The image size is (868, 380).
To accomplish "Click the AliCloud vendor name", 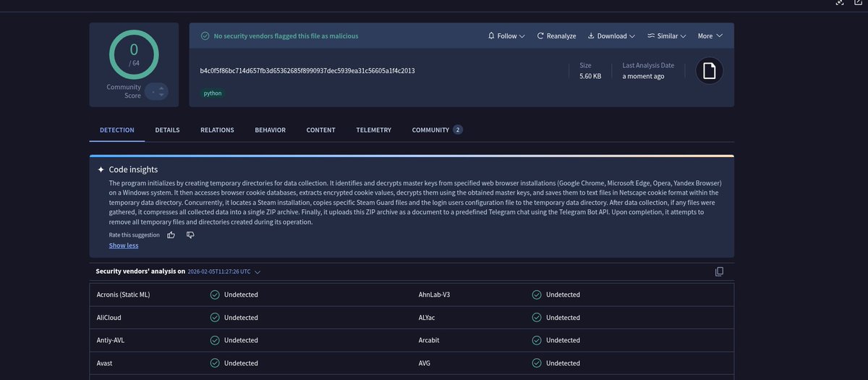I will (x=110, y=318).
